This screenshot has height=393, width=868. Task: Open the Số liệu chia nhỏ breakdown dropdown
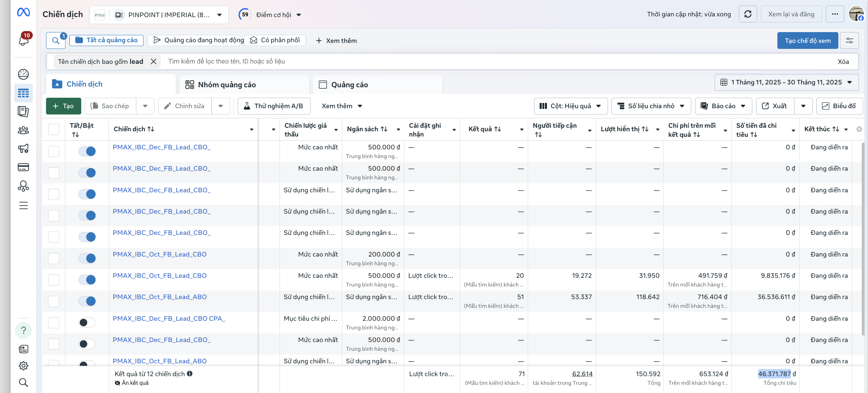tap(651, 106)
